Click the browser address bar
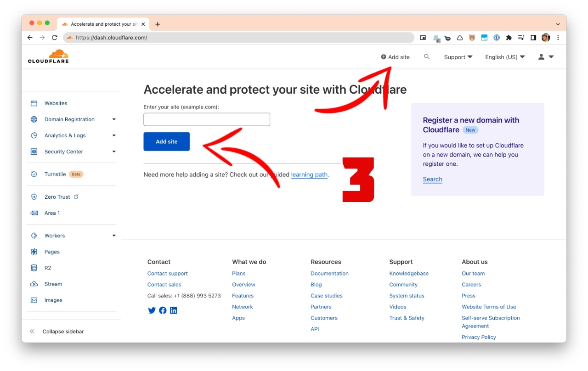 (239, 38)
